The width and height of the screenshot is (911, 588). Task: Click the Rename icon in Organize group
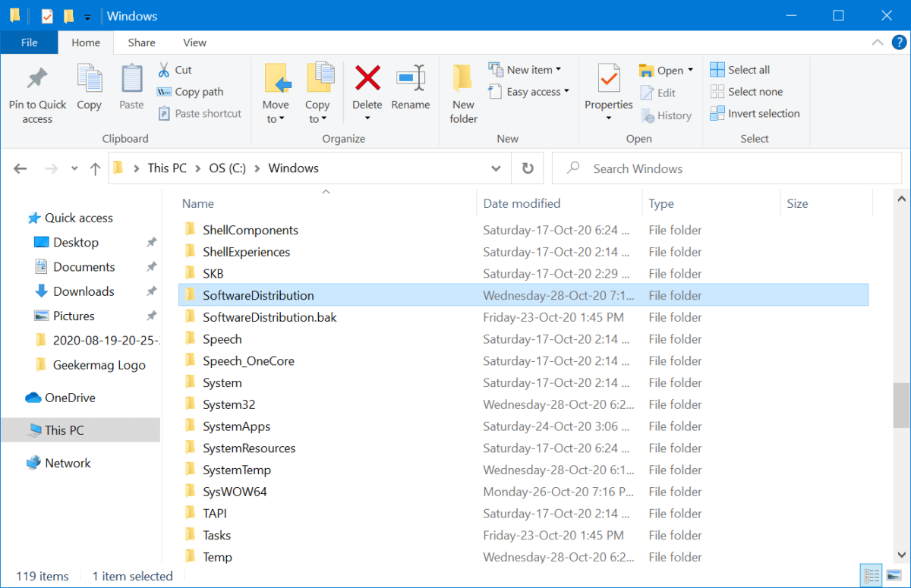411,78
